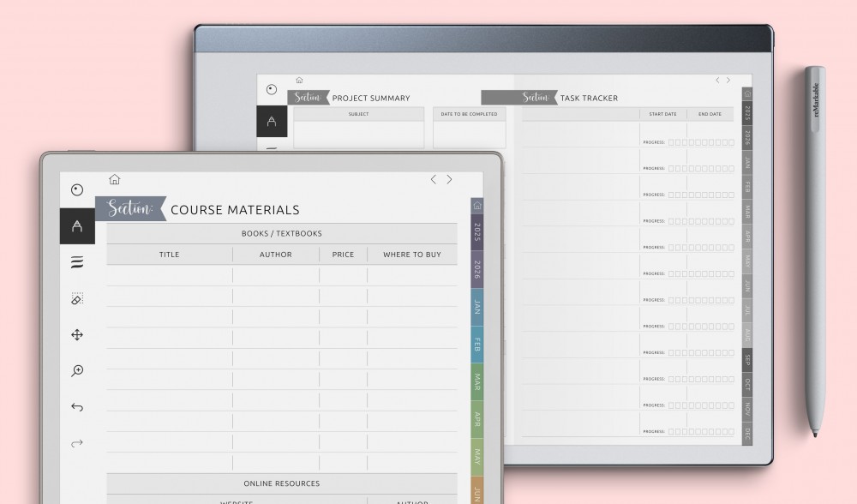This screenshot has height=504, width=857.
Task: Click the undo arrow icon
Action: click(76, 406)
